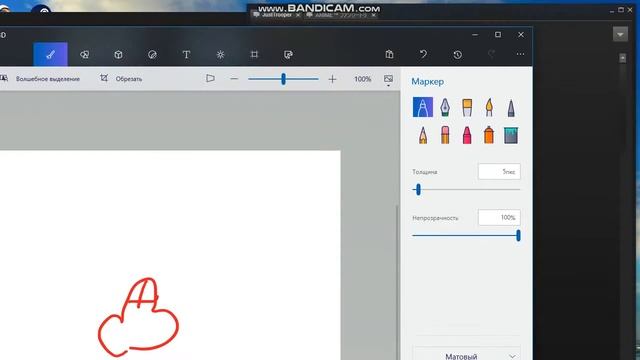This screenshot has width=640, height=360.
Task: Select the Brushes tool tab
Action: point(51,54)
